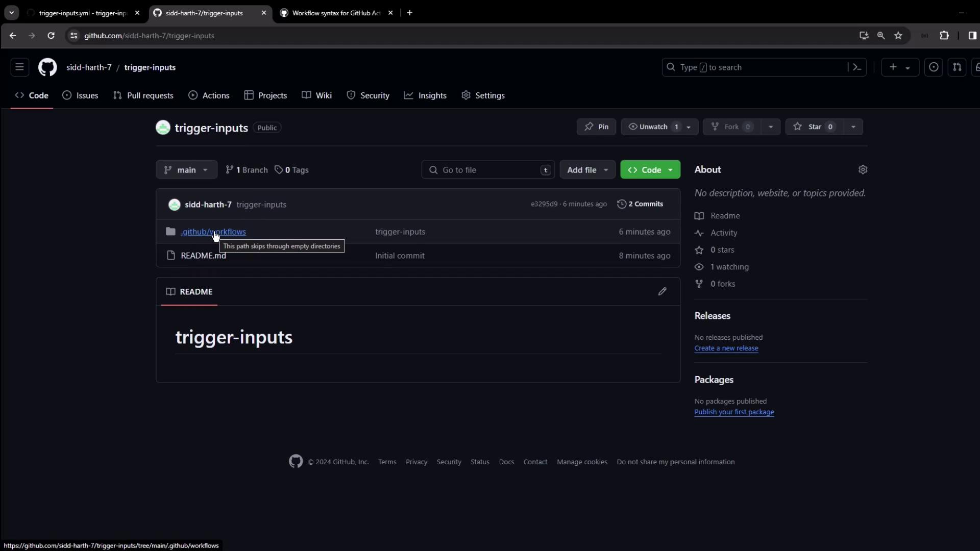This screenshot has height=551, width=980.
Task: Expand the main branch dropdown
Action: pos(186,170)
